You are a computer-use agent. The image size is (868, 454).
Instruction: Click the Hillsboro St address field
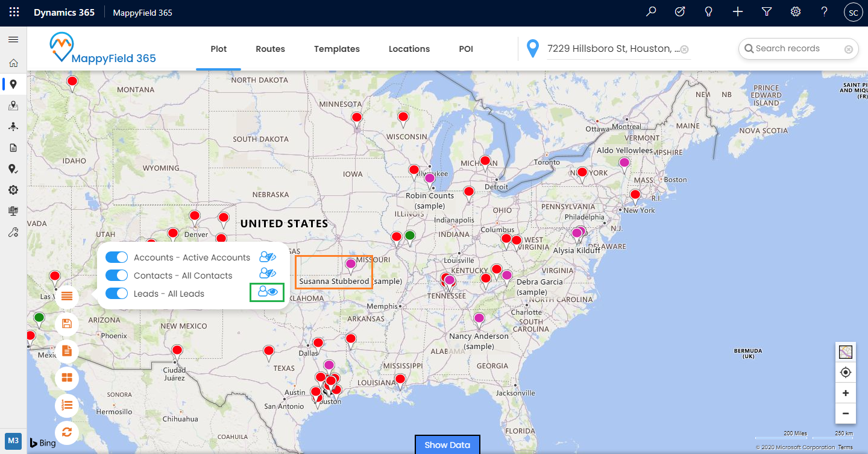click(613, 49)
